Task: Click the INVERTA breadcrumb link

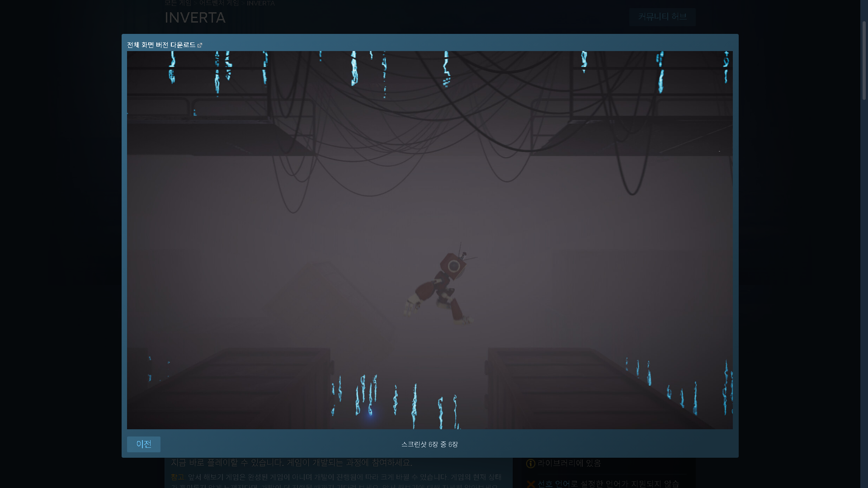Action: 261,3
